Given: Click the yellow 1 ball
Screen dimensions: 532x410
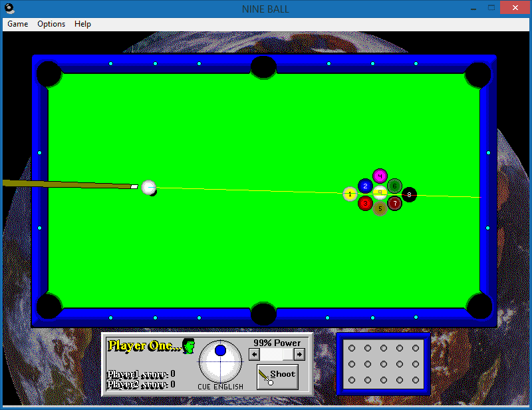Looking at the screenshot, I should click(x=350, y=194).
